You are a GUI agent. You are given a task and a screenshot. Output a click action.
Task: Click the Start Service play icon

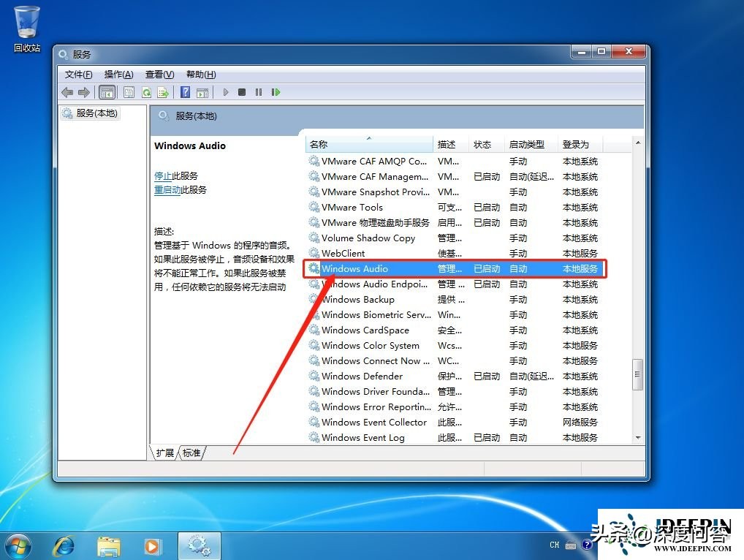pyautogui.click(x=226, y=92)
